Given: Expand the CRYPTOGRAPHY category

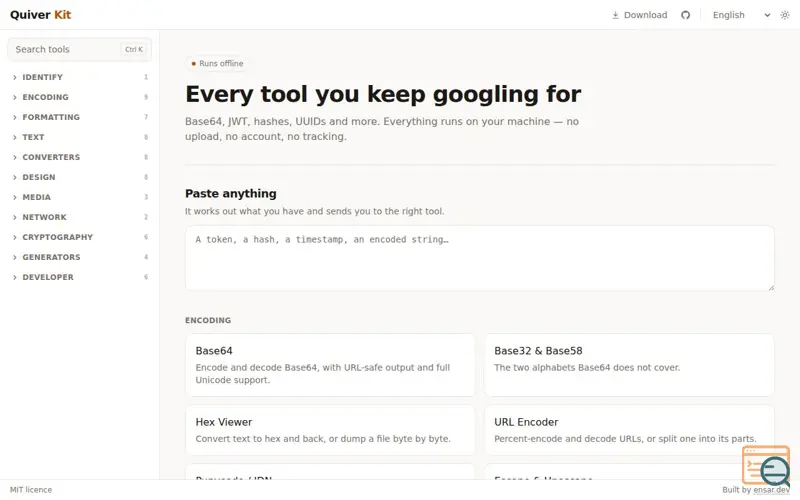Looking at the screenshot, I should [x=80, y=237].
